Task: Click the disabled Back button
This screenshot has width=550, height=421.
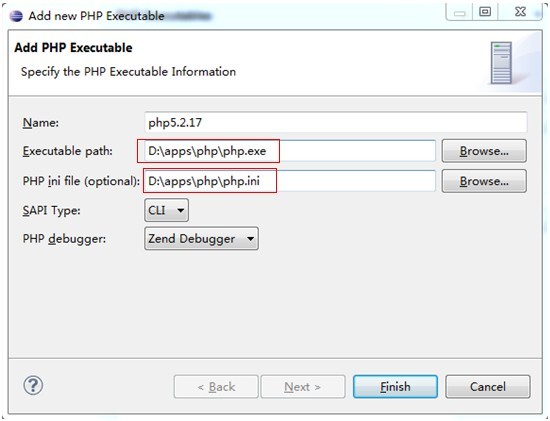Action: (216, 387)
